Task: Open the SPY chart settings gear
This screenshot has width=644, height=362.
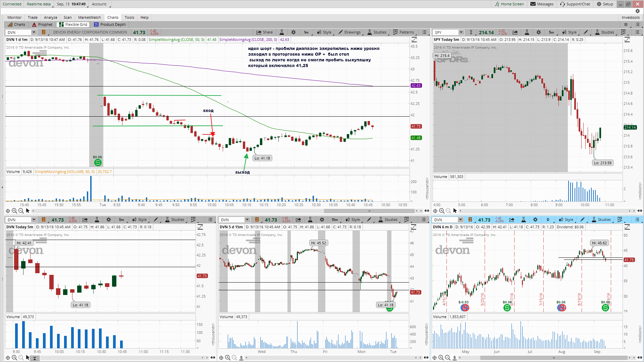Action: (539, 32)
